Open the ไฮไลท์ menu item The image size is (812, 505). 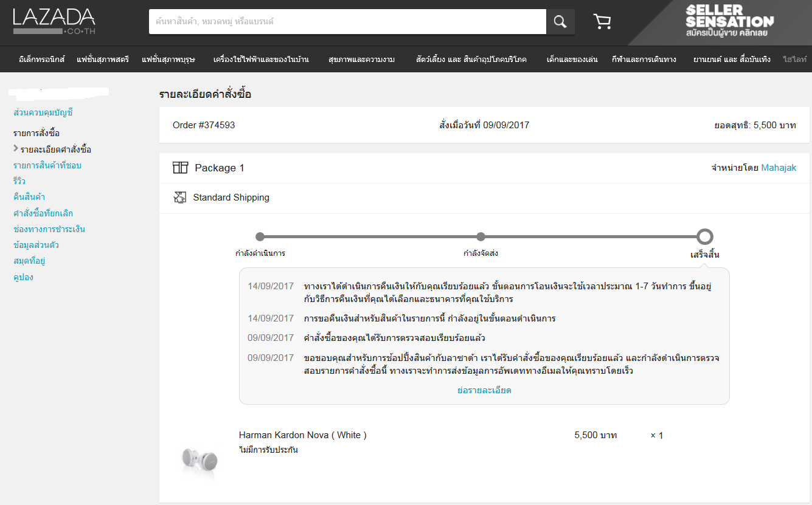(795, 60)
